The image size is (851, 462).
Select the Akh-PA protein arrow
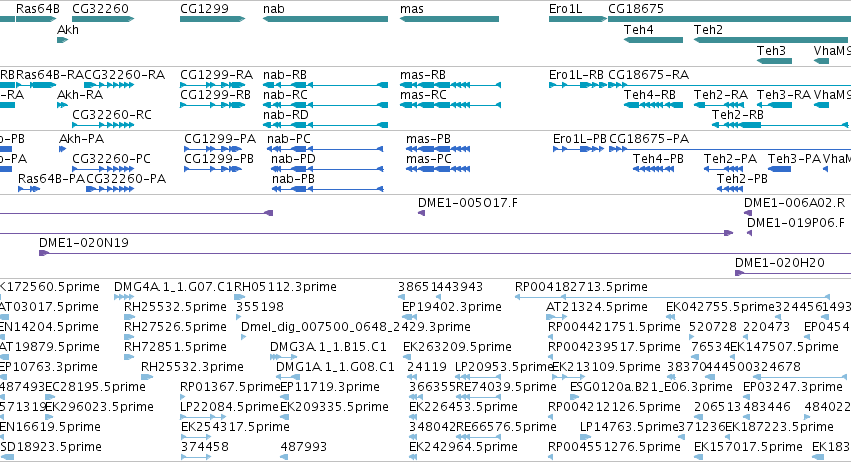click(62, 149)
